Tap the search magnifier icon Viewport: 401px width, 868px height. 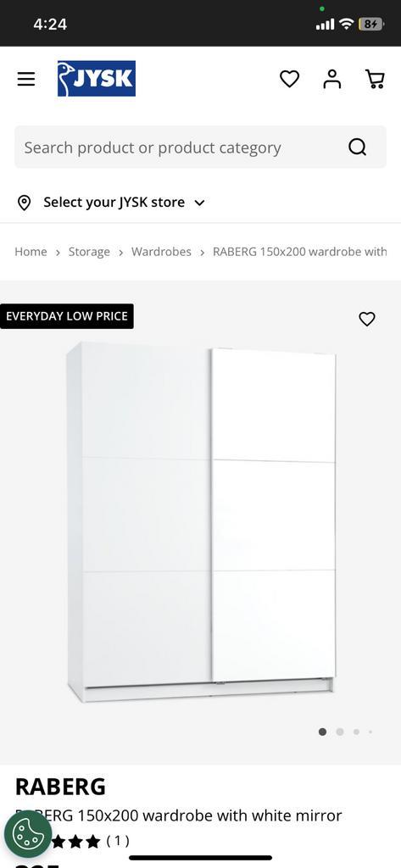357,147
